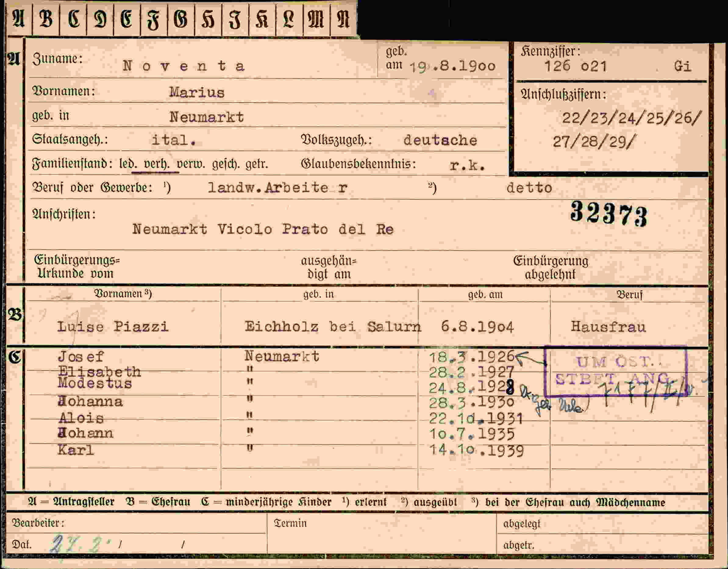
Task: Click stamped number '32373'
Action: tap(609, 214)
